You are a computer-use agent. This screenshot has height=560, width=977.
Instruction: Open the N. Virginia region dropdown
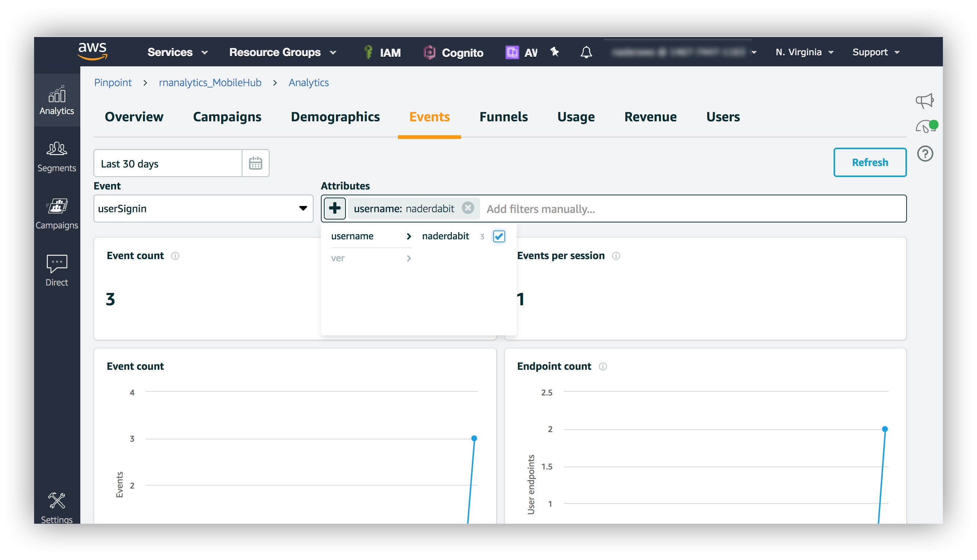click(x=804, y=52)
